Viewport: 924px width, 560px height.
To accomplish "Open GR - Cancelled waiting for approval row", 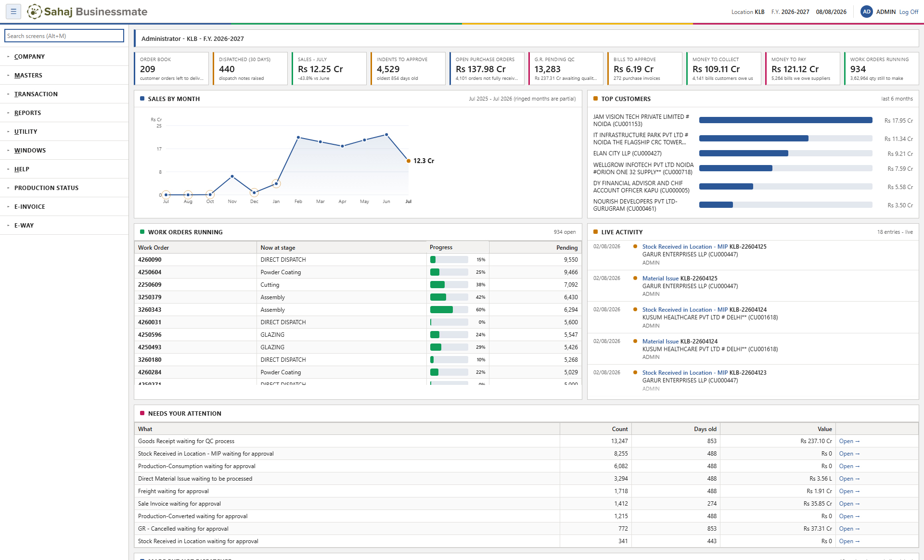I will [526, 529].
